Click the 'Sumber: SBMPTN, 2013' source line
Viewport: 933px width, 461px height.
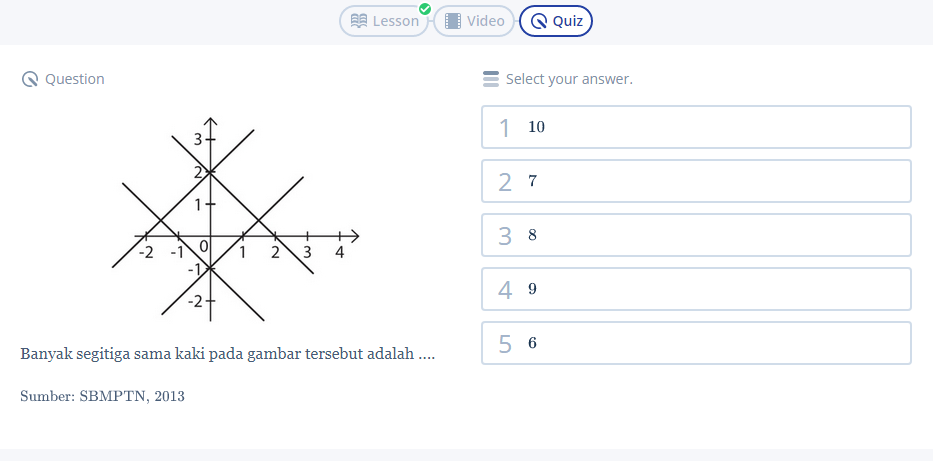coord(102,396)
